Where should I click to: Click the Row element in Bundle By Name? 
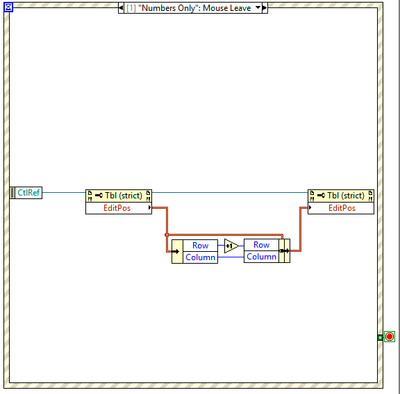(x=261, y=245)
